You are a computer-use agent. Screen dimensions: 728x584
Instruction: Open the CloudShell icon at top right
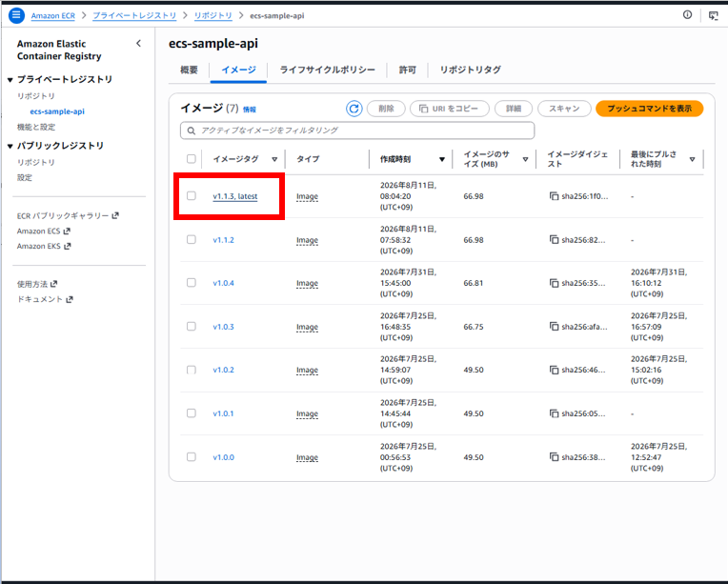pos(713,16)
